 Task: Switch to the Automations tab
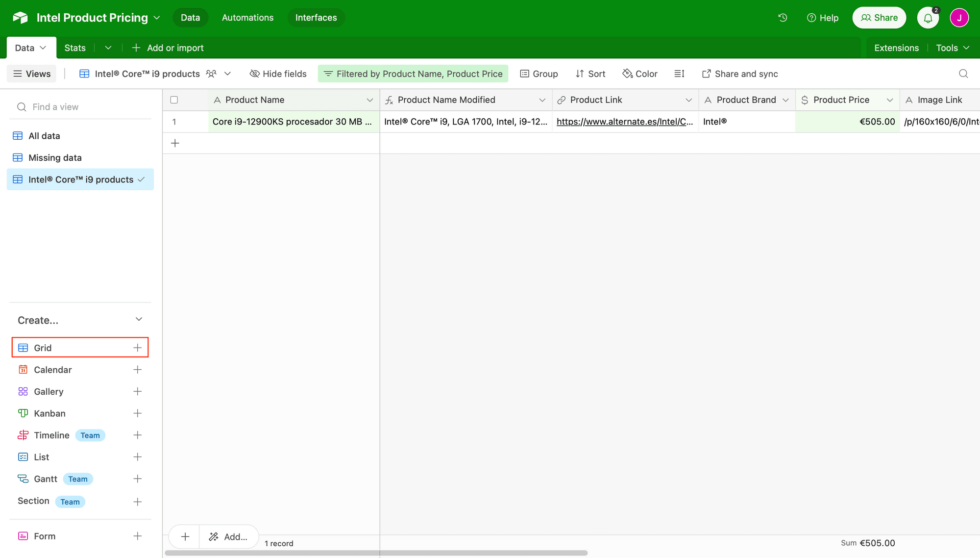tap(247, 18)
